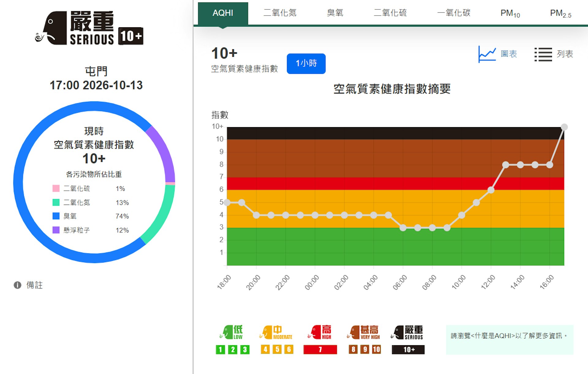The height and width of the screenshot is (374, 588).
Task: Click the orange 中 MODERATE legend icon
Action: coord(276,332)
